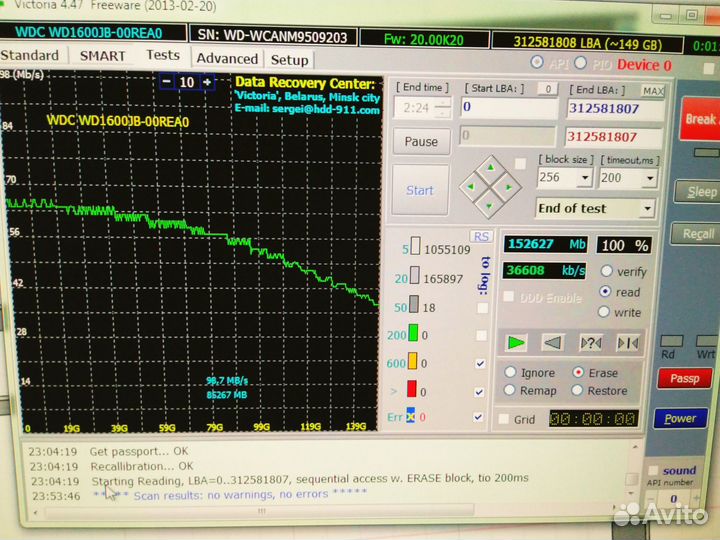The height and width of the screenshot is (540, 720).
Task: Click the Scan results no warnings log line
Action: pyautogui.click(x=231, y=495)
